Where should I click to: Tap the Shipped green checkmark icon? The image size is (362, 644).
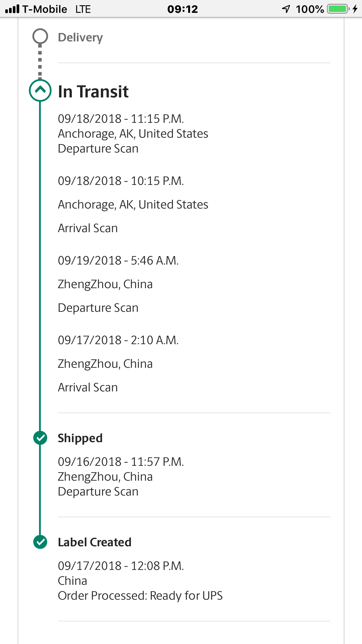pos(40,438)
